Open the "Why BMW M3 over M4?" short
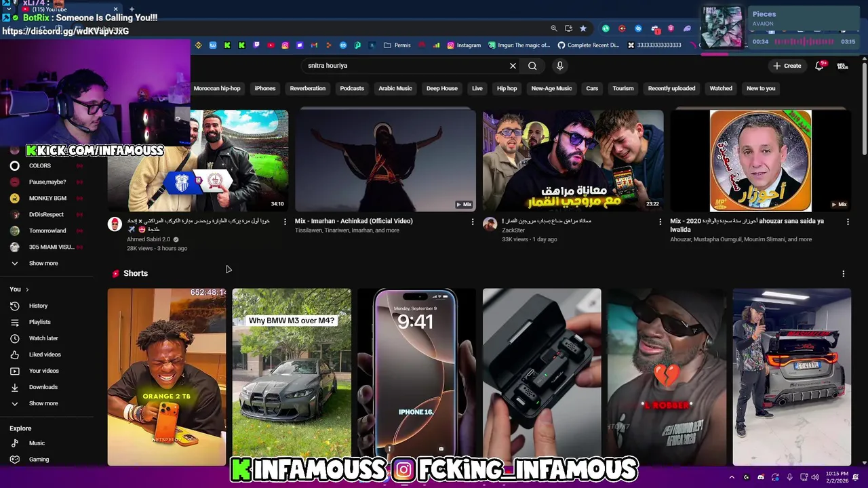 pos(292,377)
